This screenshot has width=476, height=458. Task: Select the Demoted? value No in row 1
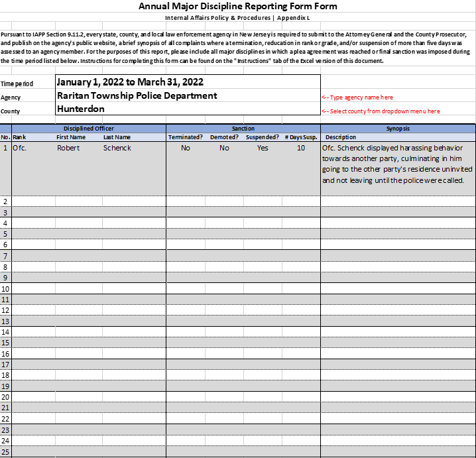tap(224, 148)
